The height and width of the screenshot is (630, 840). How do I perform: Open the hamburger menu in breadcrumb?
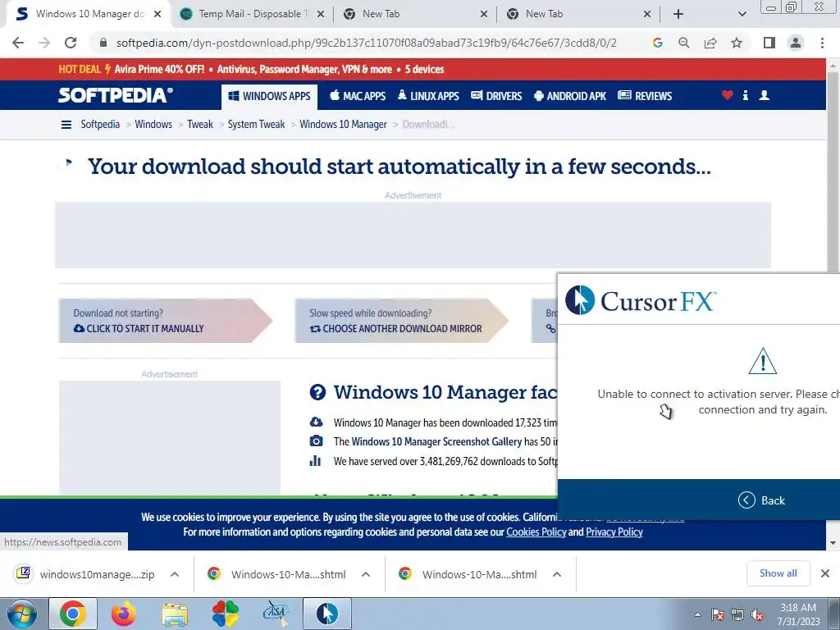coord(66,125)
